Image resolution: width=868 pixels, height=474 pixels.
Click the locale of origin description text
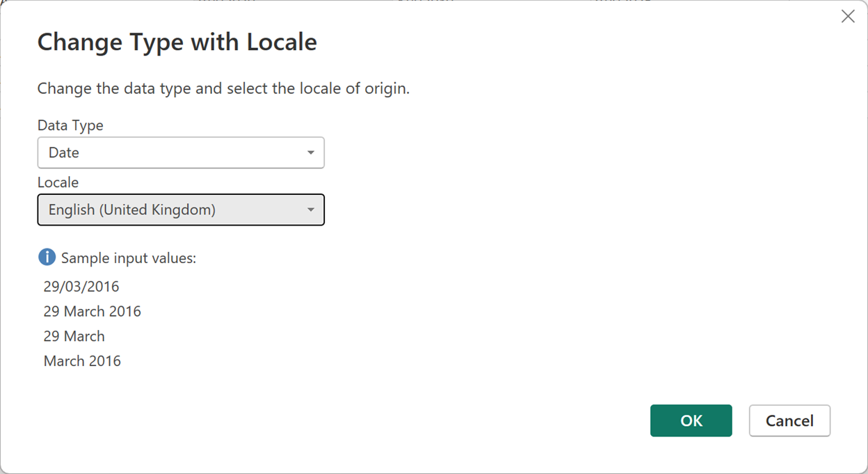click(223, 89)
